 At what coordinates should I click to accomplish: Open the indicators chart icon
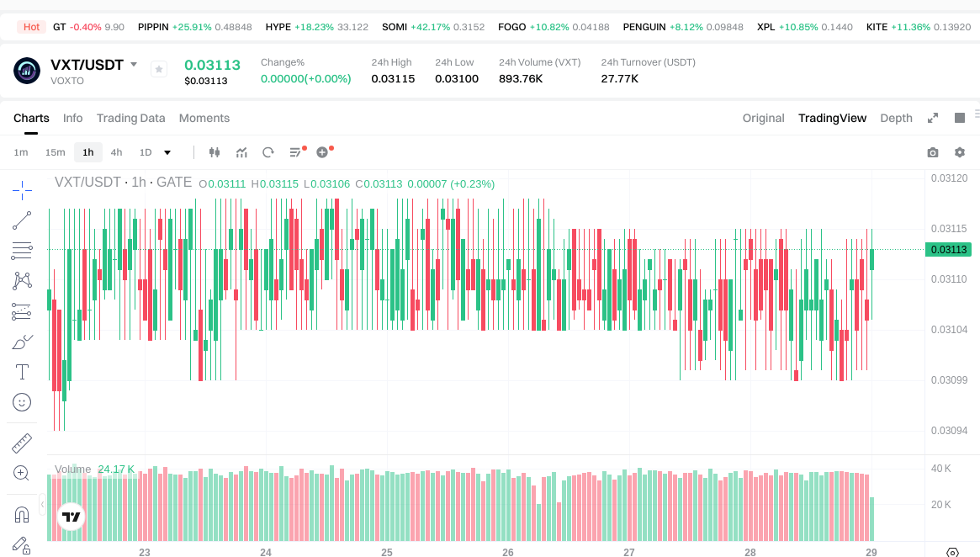[x=241, y=152]
